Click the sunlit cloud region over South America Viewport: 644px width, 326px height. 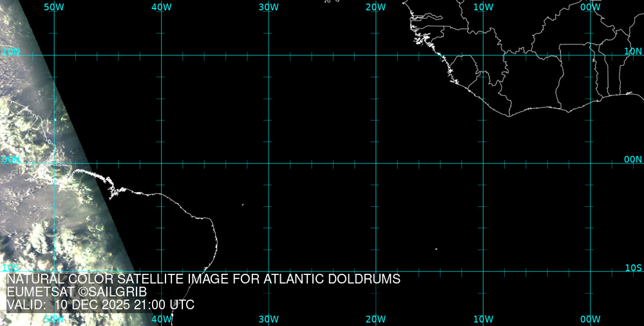(x=39, y=206)
